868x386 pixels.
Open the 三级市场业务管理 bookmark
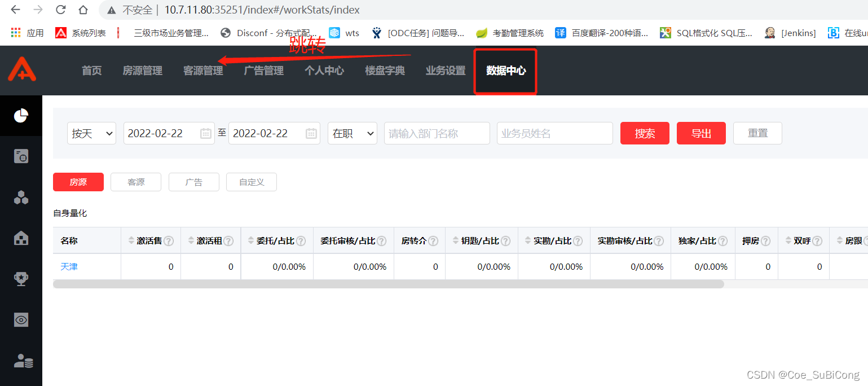click(162, 33)
